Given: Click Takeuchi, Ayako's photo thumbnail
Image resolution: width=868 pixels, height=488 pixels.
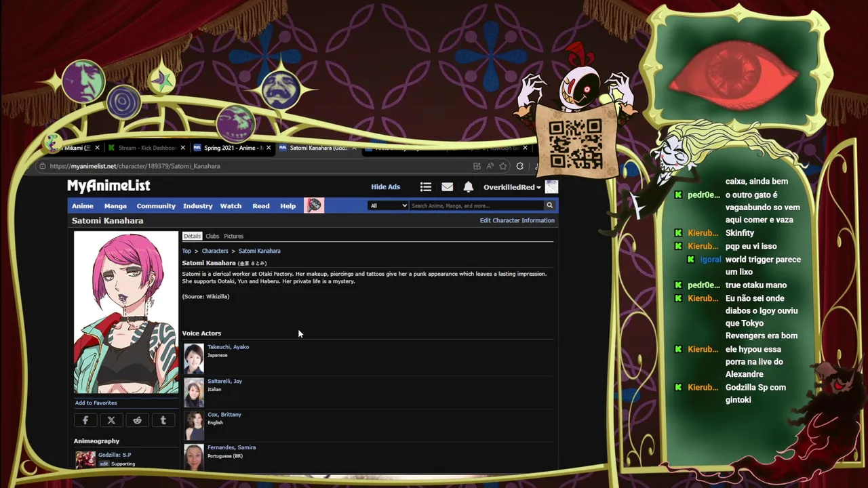Looking at the screenshot, I should (194, 359).
